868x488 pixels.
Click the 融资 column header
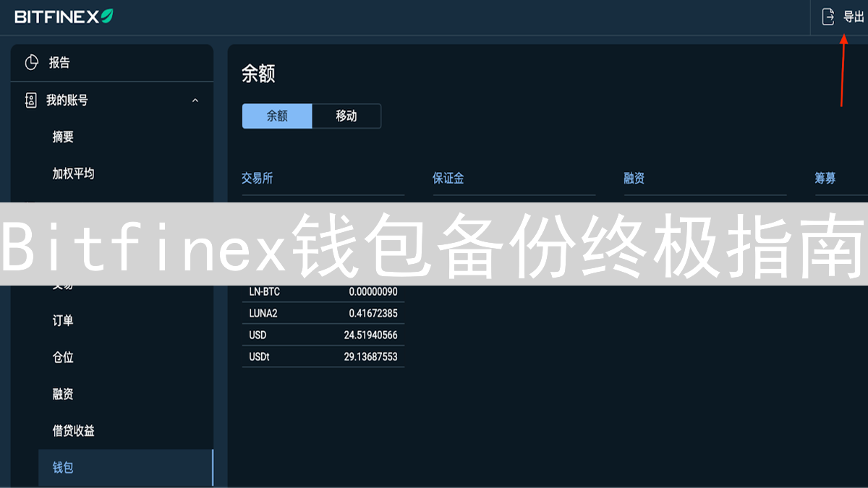pyautogui.click(x=634, y=178)
